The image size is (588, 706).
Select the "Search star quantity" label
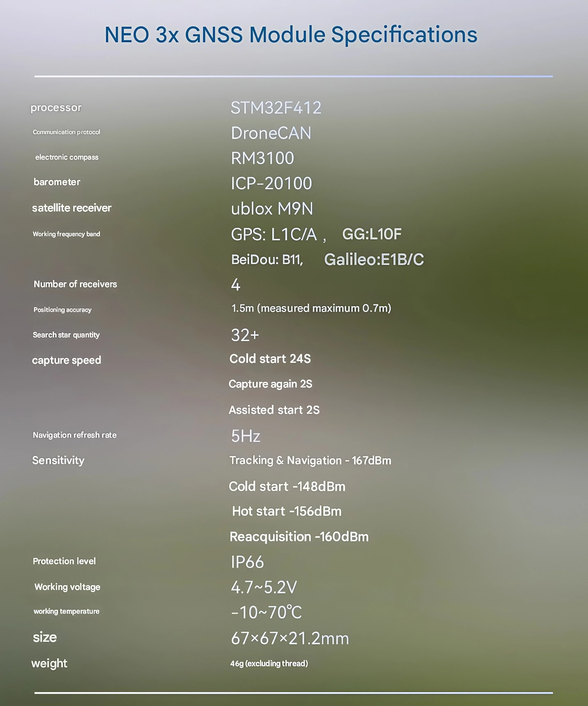point(66,335)
